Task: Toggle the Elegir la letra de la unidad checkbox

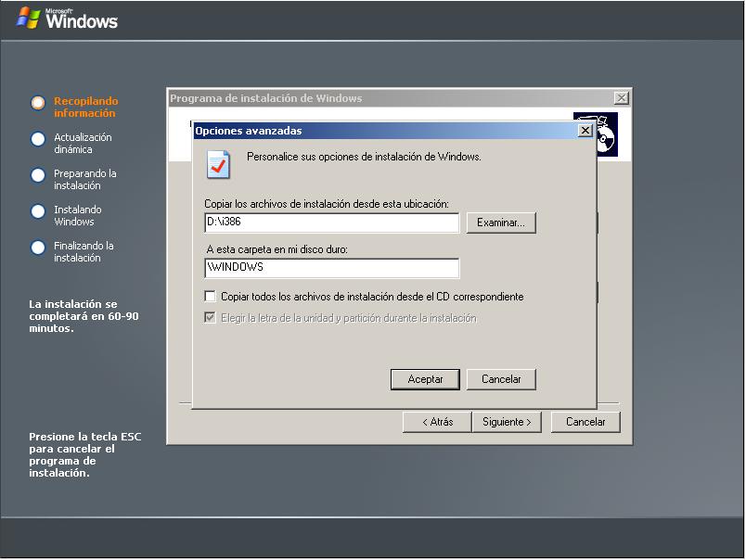Action: pos(210,318)
